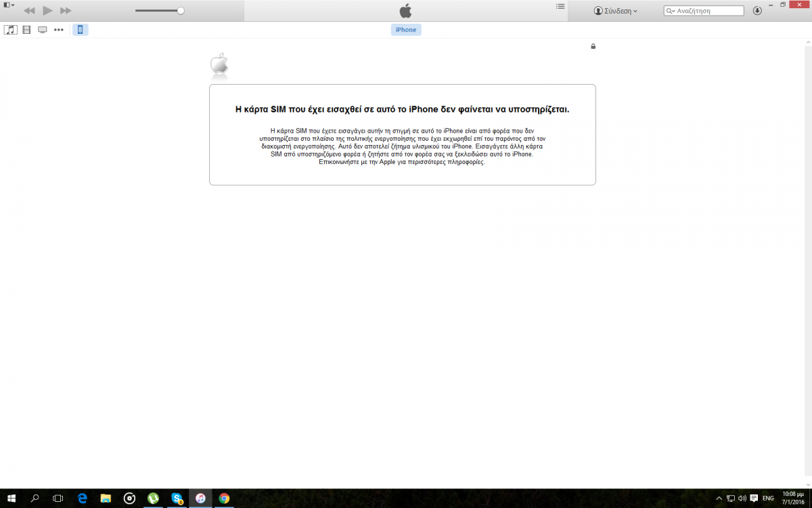Show more media types with ellipsis
812x508 pixels.
coord(59,30)
